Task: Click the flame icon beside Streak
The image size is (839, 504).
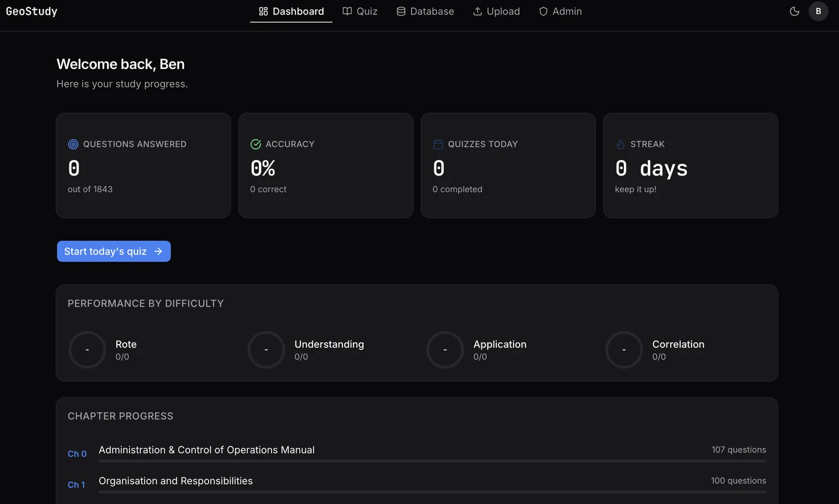Action: [620, 144]
